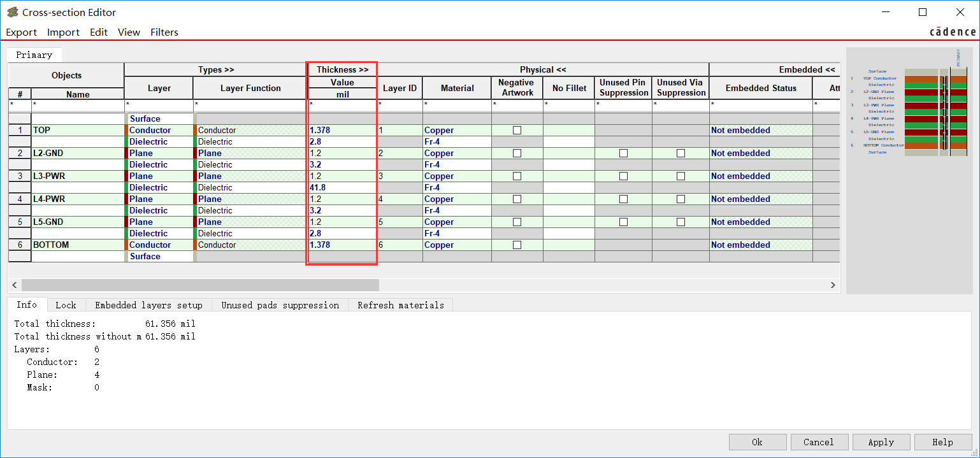The height and width of the screenshot is (458, 980).
Task: Toggle Negative Artwork for BOTTOM layer
Action: pyautogui.click(x=517, y=245)
